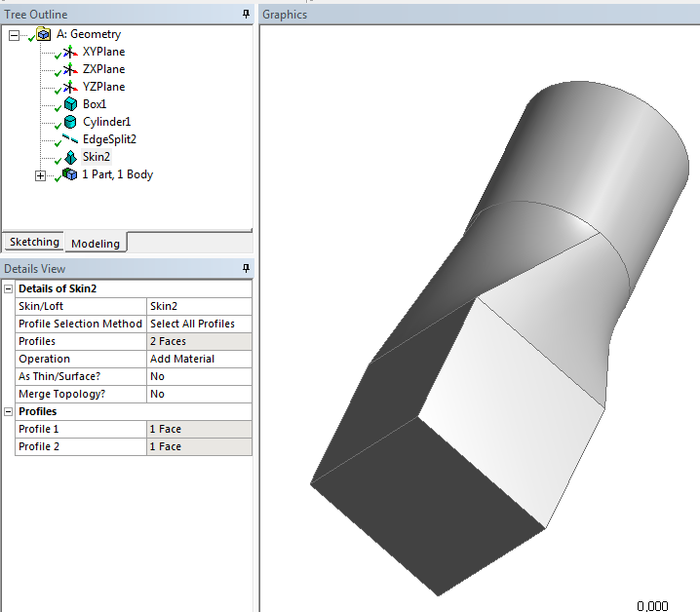Click the Skin2 loft icon

click(x=70, y=157)
